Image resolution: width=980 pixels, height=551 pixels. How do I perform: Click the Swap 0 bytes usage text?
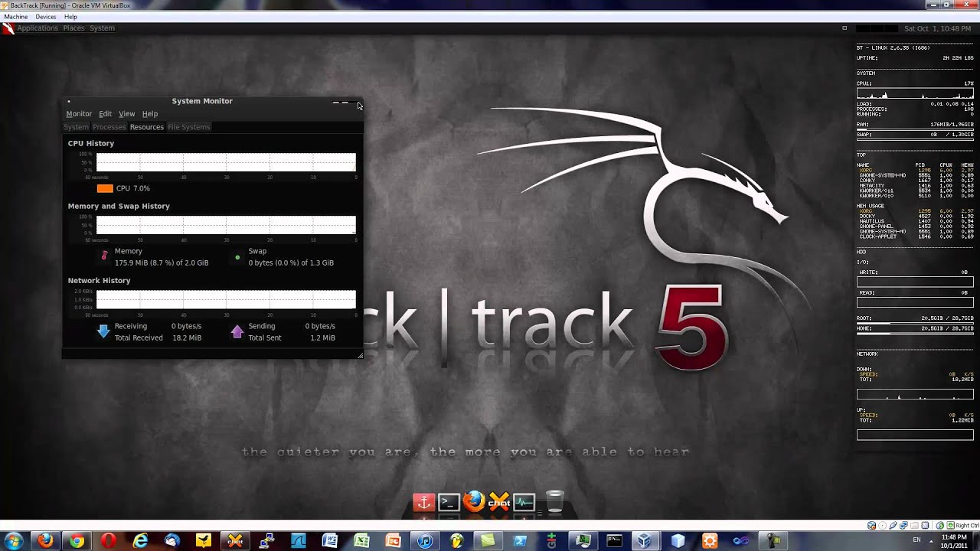(x=291, y=262)
